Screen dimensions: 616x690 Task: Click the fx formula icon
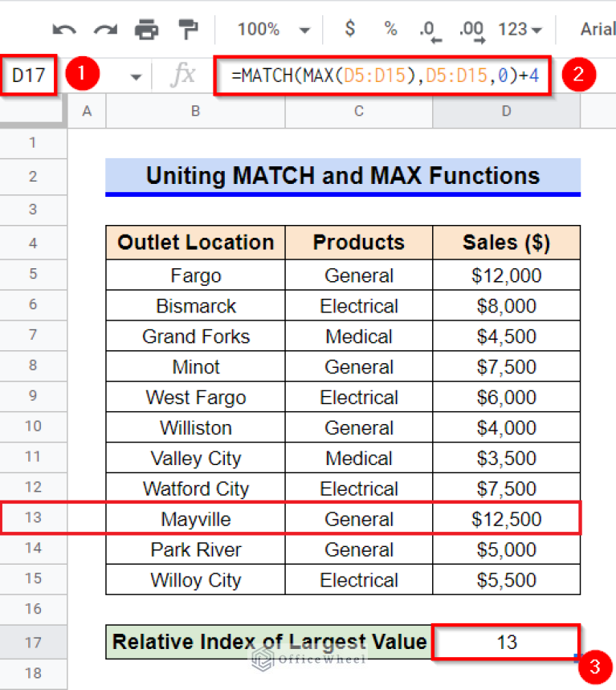[x=183, y=76]
